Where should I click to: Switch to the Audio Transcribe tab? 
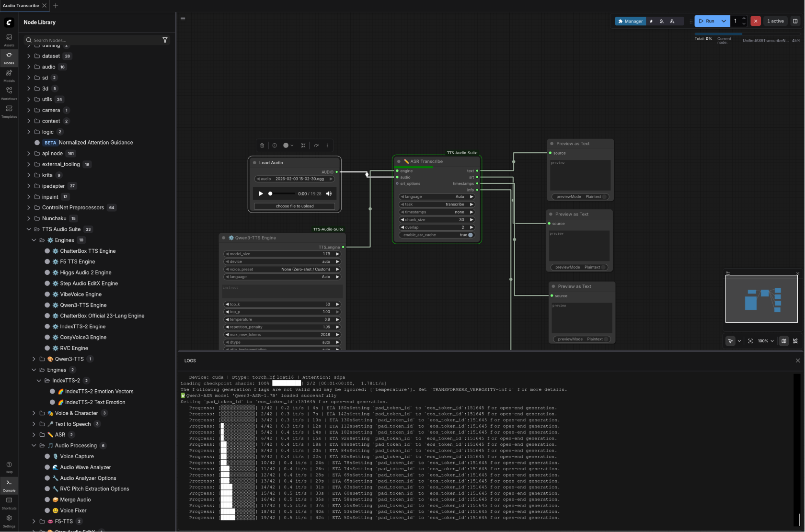pyautogui.click(x=21, y=6)
